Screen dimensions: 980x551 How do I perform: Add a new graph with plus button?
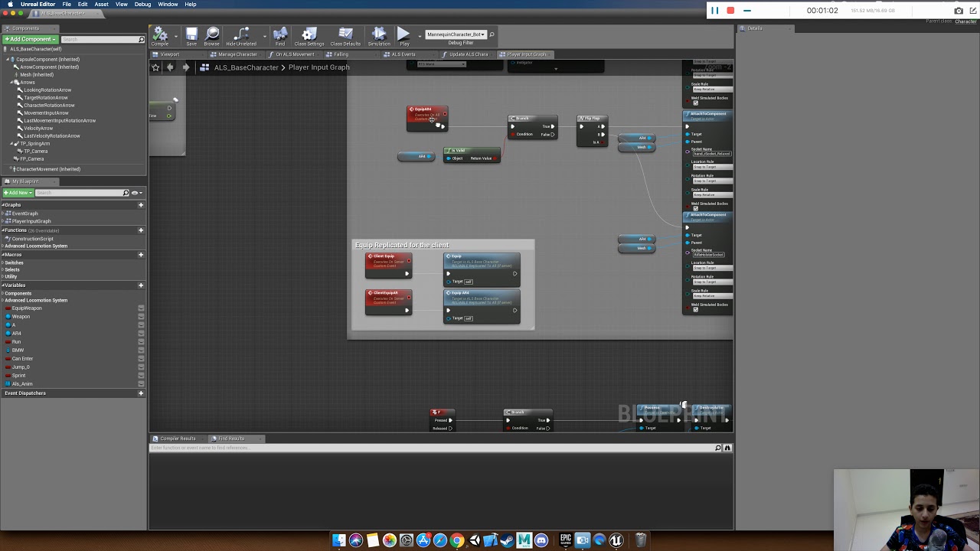tap(141, 205)
